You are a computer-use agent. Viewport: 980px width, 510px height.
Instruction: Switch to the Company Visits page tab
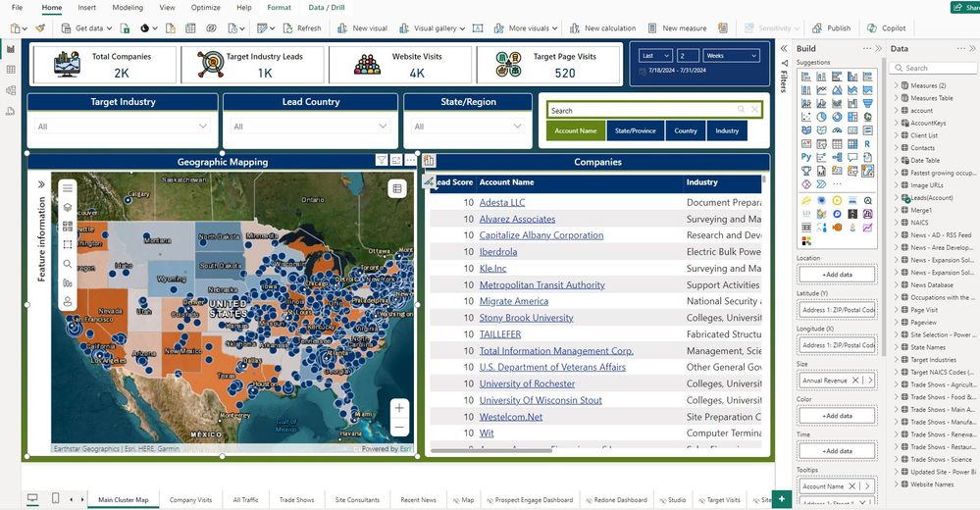[x=190, y=500]
